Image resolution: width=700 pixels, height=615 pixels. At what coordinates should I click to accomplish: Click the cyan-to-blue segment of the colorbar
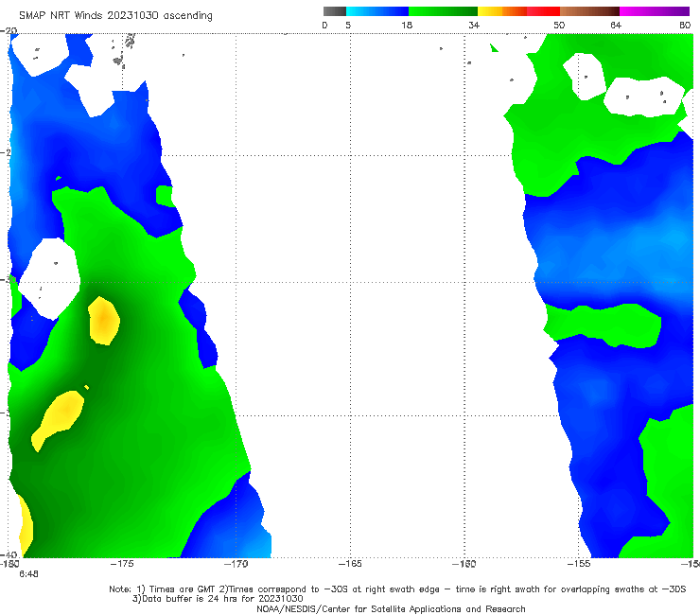click(x=377, y=11)
